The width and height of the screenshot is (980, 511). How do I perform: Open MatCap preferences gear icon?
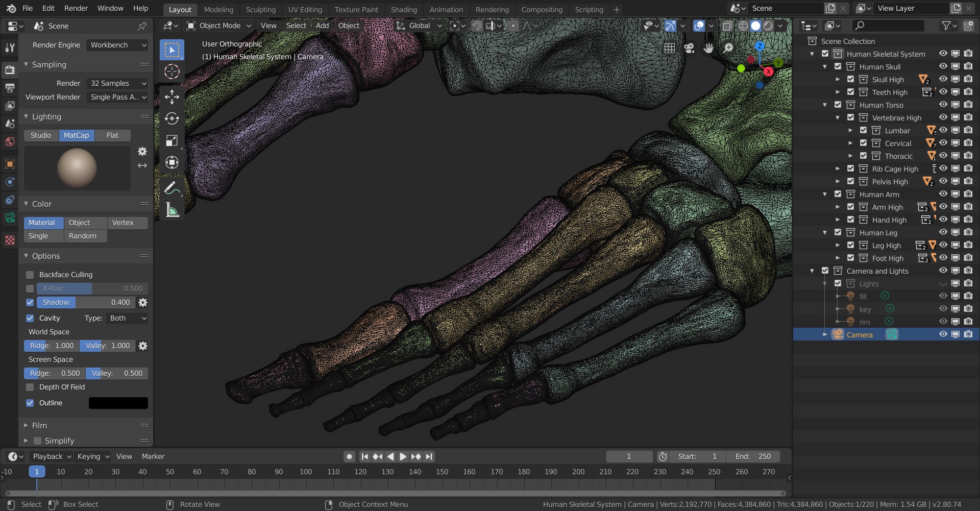point(142,151)
